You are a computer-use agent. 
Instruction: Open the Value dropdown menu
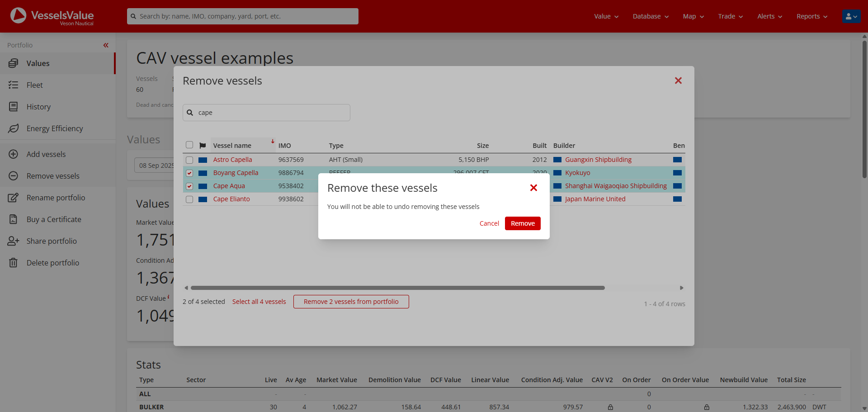(606, 16)
